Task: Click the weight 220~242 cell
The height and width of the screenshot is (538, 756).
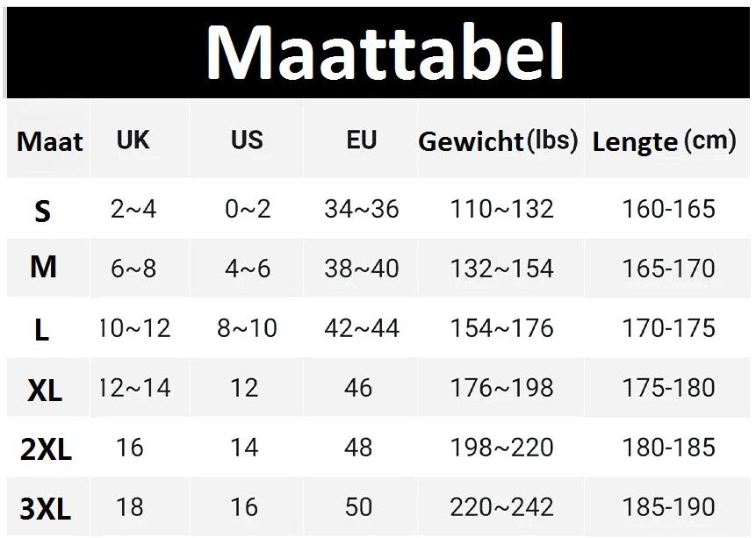Action: tap(501, 506)
